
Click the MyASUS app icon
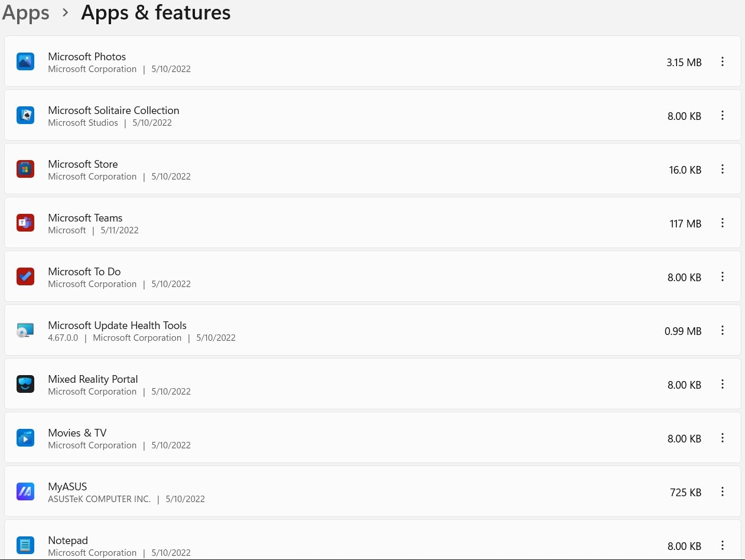25,491
